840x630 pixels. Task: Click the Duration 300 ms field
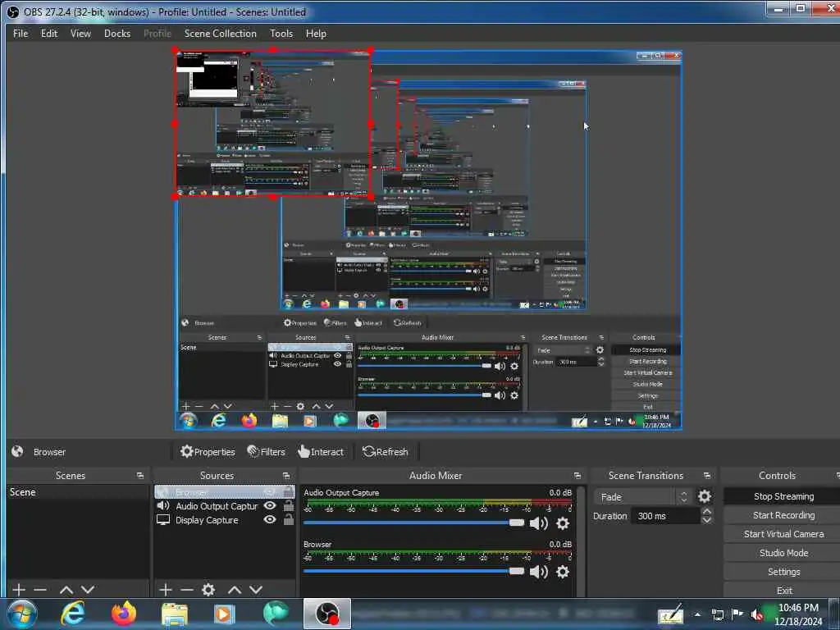coord(666,516)
